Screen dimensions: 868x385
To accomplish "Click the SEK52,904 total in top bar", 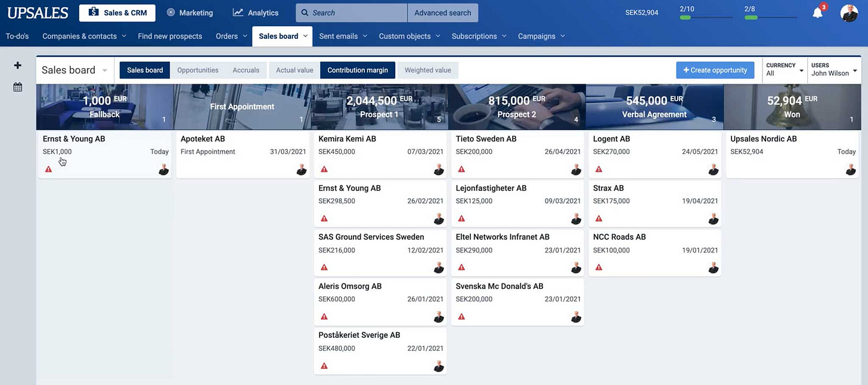I will [641, 13].
